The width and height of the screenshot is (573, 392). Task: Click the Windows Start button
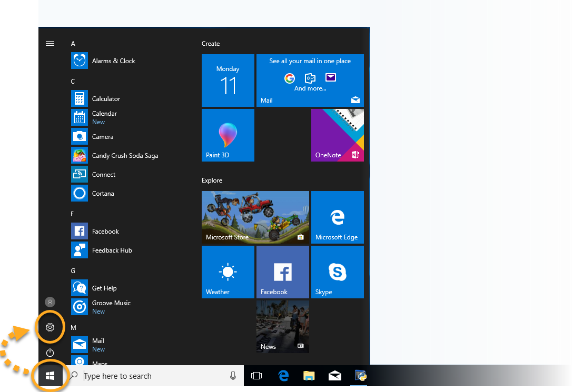(x=50, y=376)
